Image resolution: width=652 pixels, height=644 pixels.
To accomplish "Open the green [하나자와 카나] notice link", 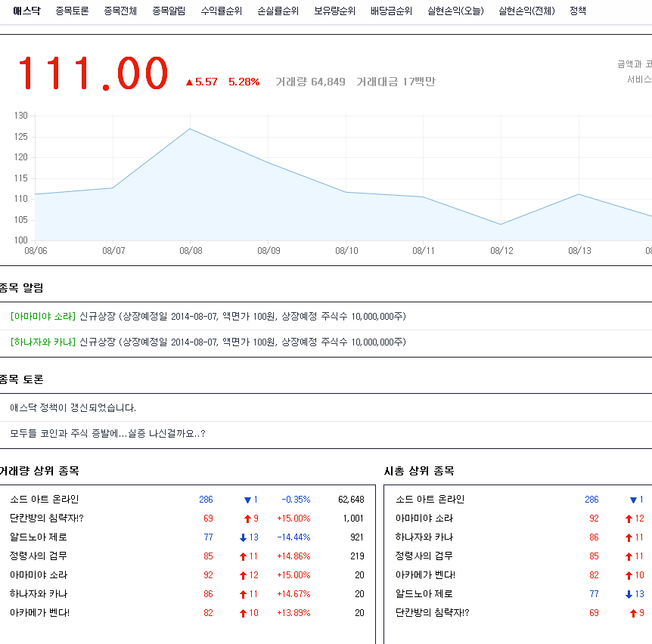I will click(x=43, y=342).
